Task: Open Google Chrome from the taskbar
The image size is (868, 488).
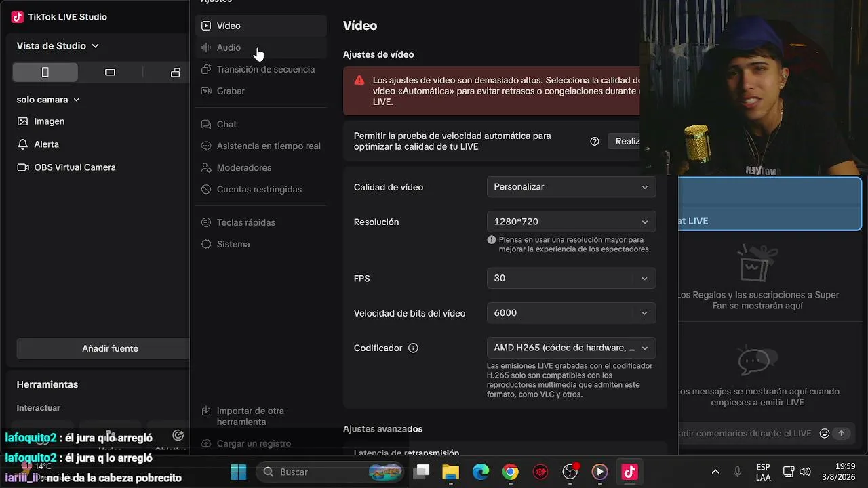Action: [x=510, y=472]
